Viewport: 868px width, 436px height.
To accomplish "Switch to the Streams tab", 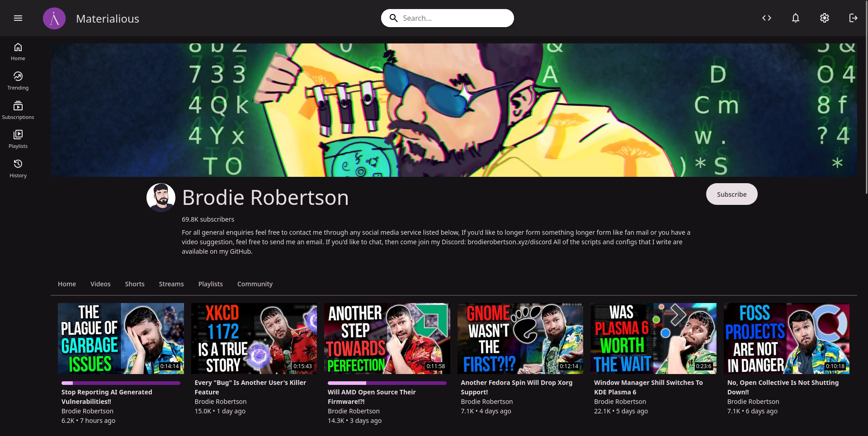I will 171,284.
